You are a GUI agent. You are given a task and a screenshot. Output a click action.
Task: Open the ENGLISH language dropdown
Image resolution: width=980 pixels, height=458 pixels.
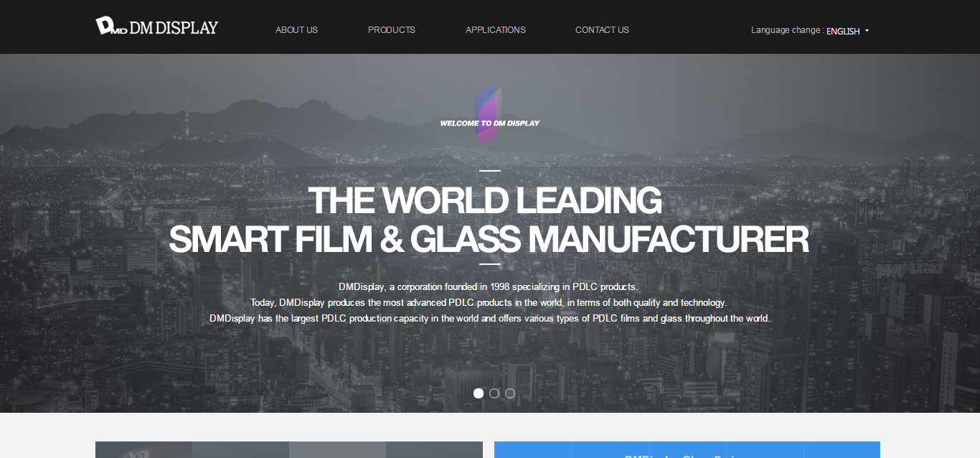(x=847, y=31)
